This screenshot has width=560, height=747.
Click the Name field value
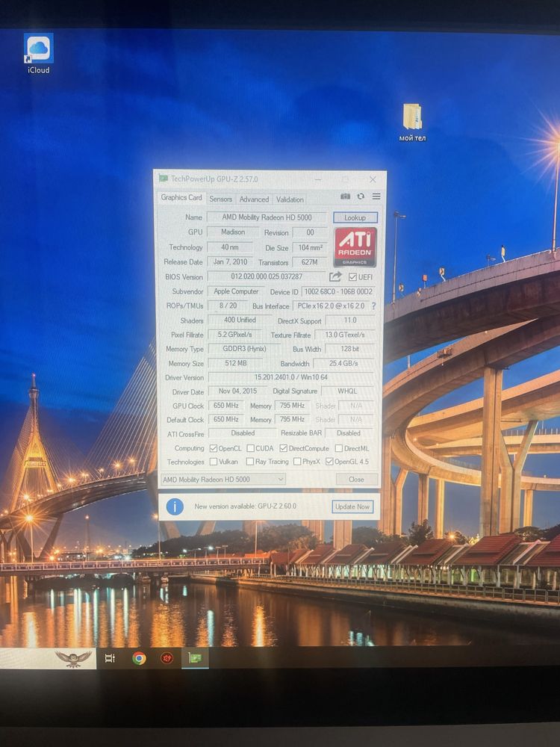point(267,217)
